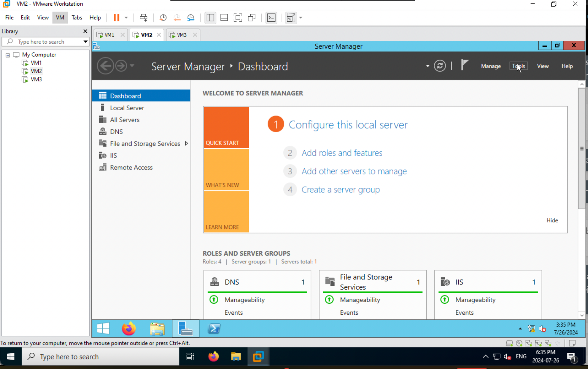Viewport: 588px width, 369px height.
Task: Click Add roles and features
Action: click(x=342, y=153)
